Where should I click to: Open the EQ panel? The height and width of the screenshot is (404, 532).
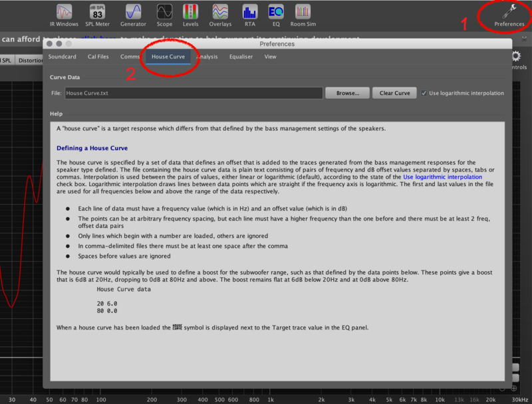[x=275, y=13]
